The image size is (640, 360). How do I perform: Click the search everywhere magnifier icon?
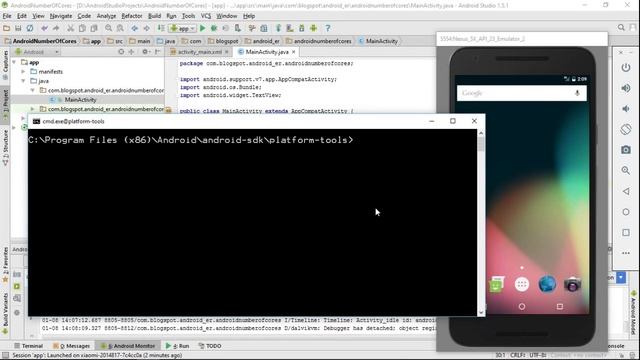[621, 28]
